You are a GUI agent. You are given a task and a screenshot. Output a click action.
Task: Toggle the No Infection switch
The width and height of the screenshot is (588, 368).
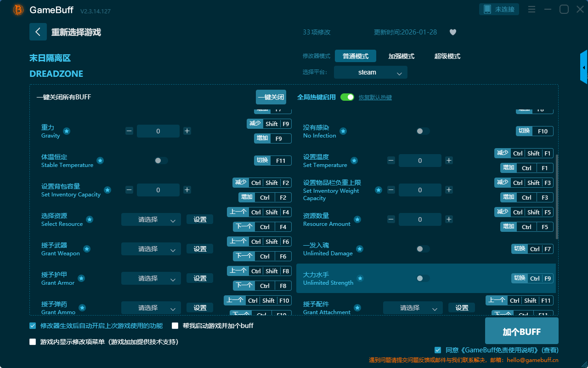[x=423, y=131]
